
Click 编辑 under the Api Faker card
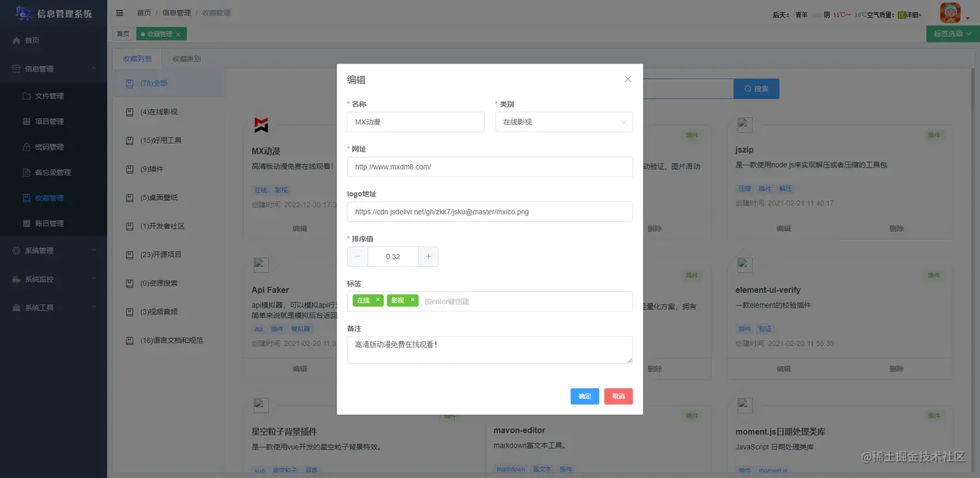click(299, 369)
